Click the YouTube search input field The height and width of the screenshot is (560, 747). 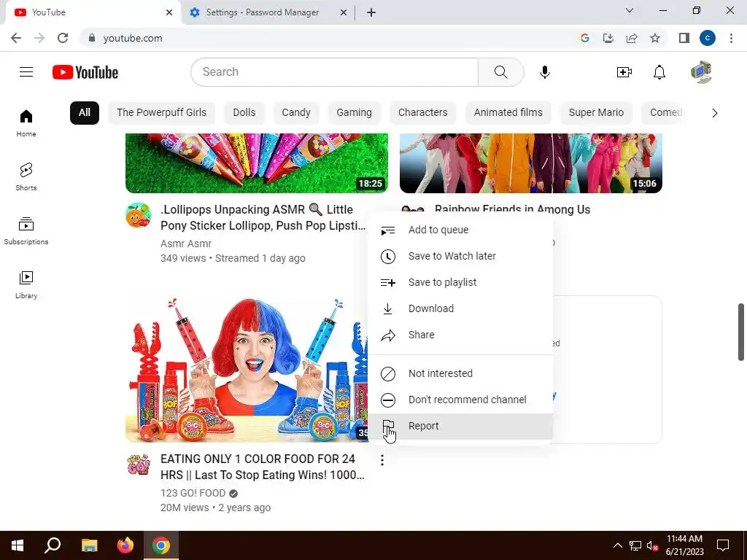coord(334,72)
